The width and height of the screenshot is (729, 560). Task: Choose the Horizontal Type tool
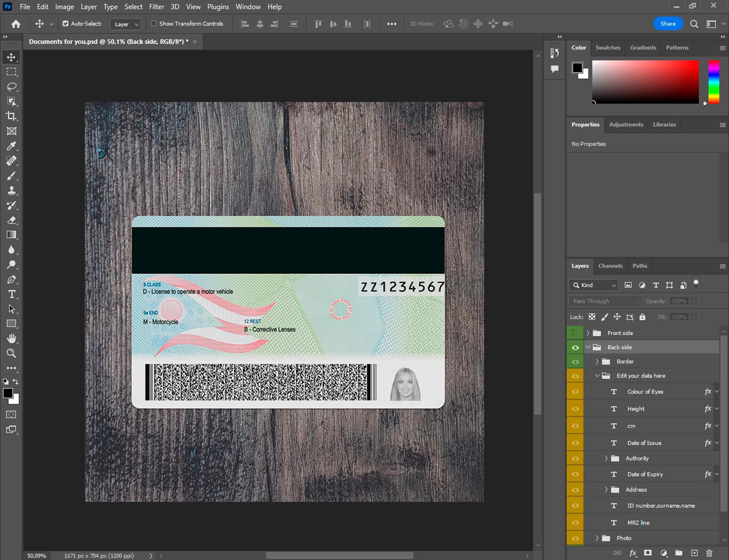point(11,294)
